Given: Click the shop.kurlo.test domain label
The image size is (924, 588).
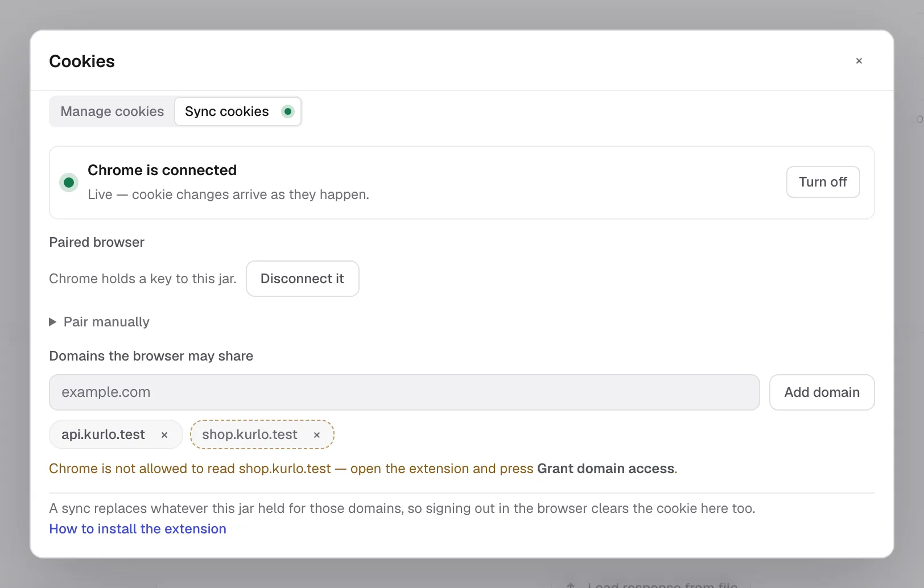Looking at the screenshot, I should [250, 434].
